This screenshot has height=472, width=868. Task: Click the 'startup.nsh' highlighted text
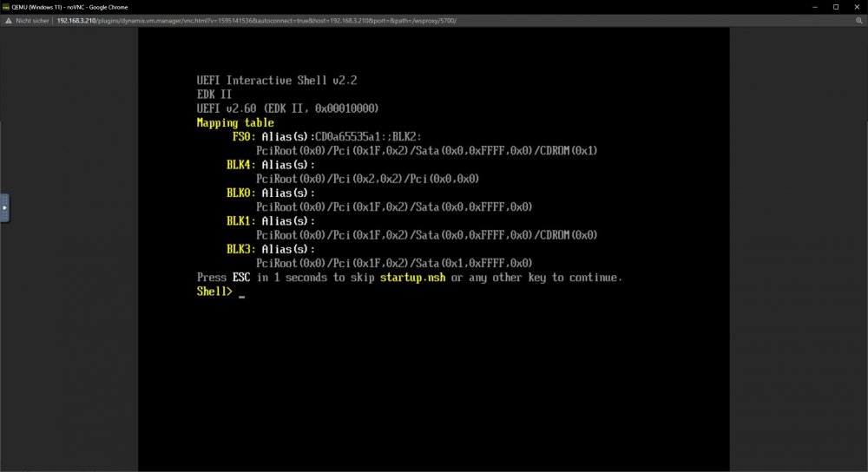point(412,278)
